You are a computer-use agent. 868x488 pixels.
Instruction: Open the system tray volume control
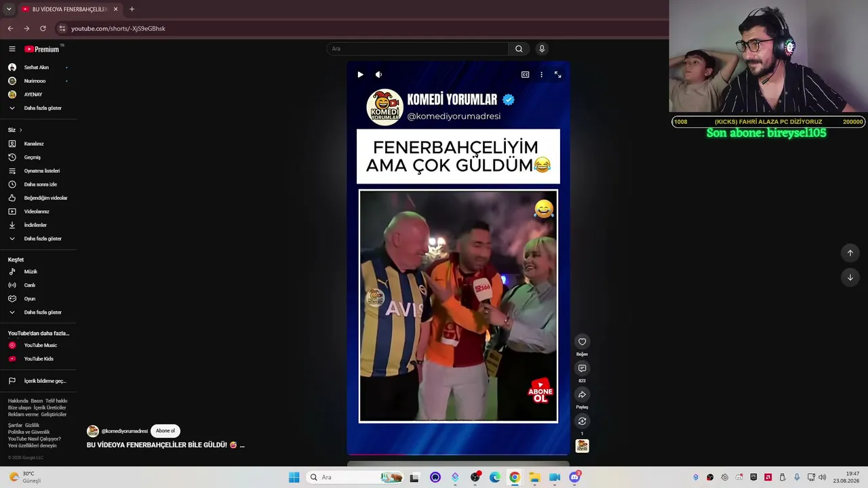click(823, 477)
